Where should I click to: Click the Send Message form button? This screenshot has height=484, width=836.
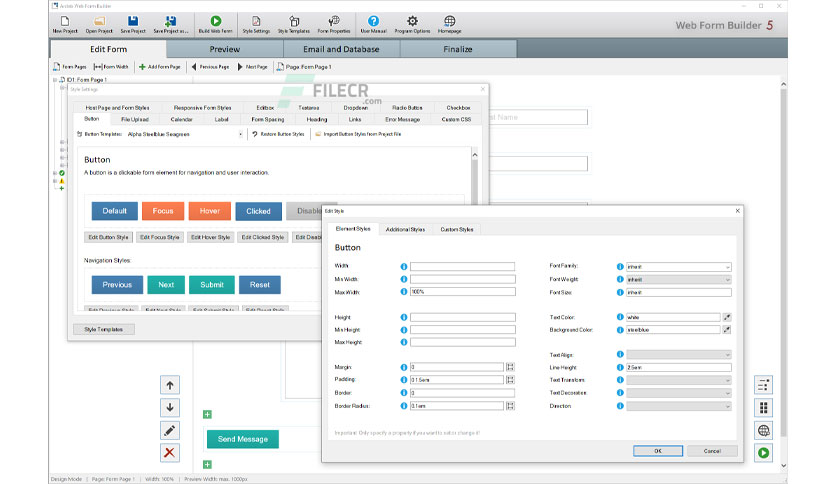243,439
